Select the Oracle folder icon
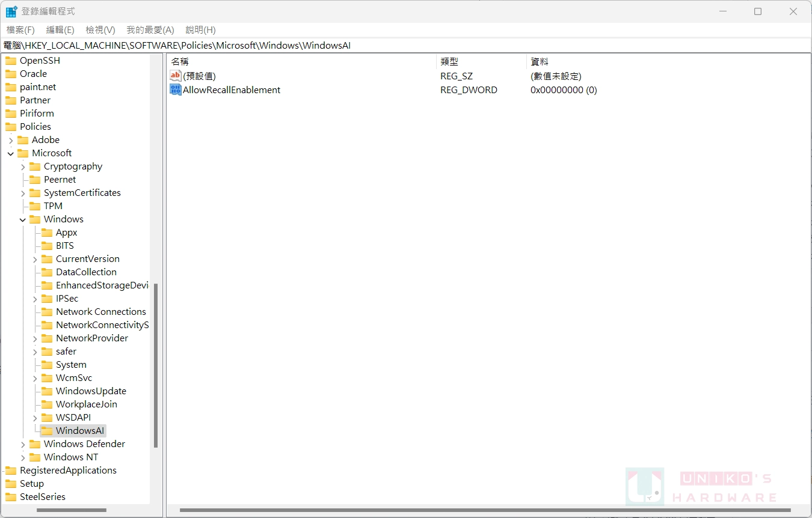Image resolution: width=812 pixels, height=518 pixels. click(x=11, y=74)
